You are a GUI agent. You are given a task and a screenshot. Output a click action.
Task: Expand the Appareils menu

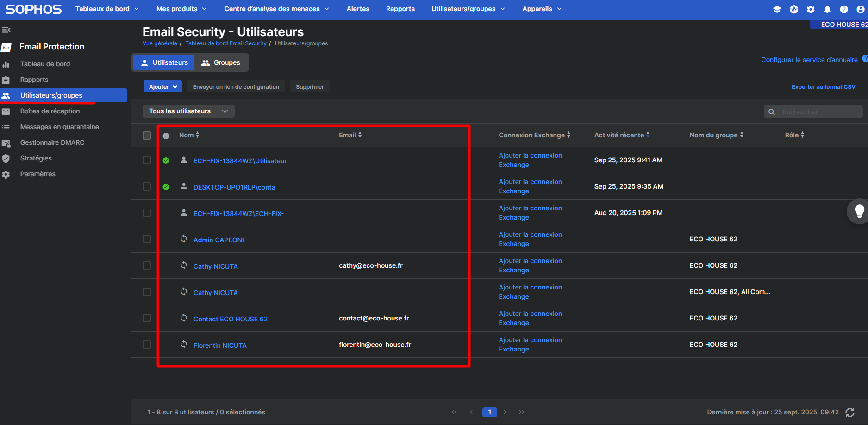pos(542,9)
